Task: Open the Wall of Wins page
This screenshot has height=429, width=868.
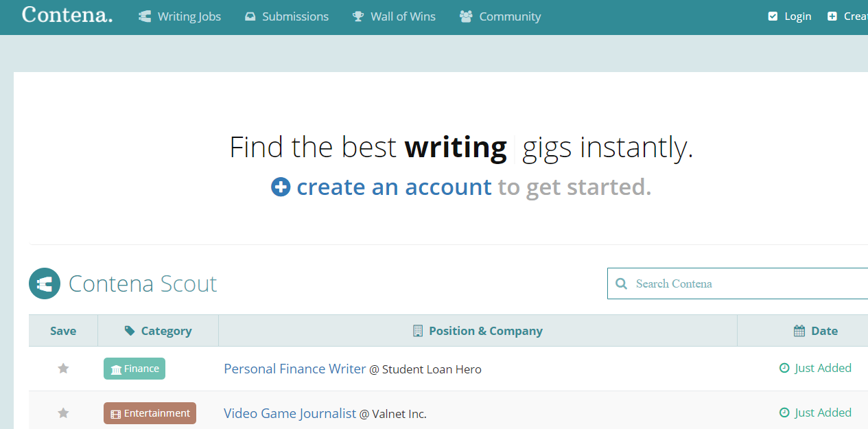Action: click(x=394, y=16)
